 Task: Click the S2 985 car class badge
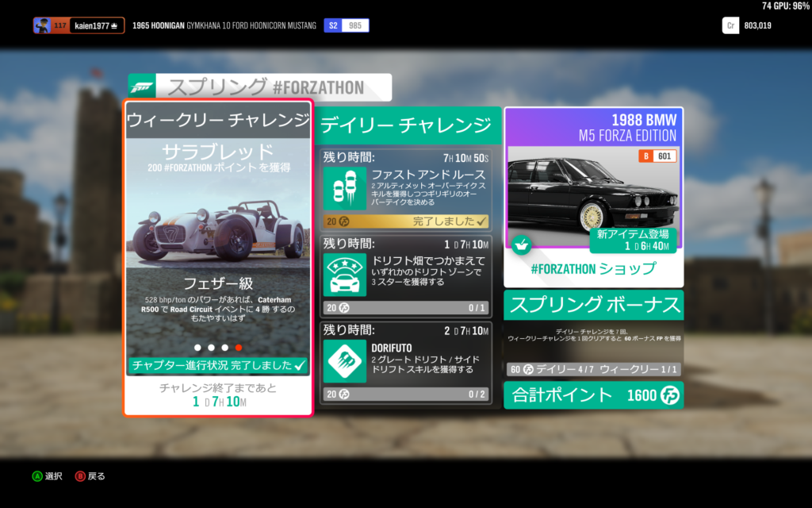[347, 25]
